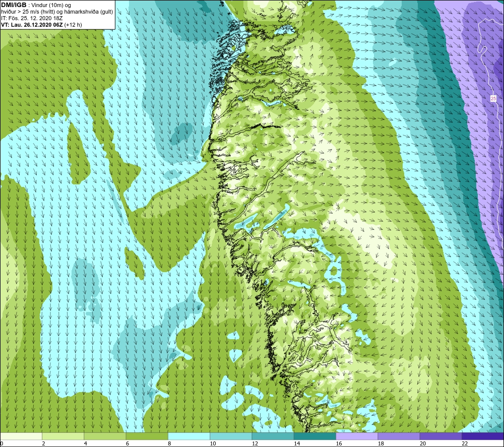The width and height of the screenshot is (504, 447).
Task: Click the 'VT: Lau. 26.12.2020 06Z' text
Action: (31, 25)
